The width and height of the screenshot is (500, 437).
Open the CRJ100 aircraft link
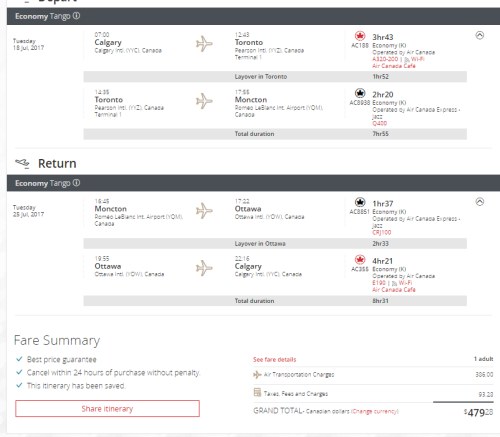tap(382, 232)
